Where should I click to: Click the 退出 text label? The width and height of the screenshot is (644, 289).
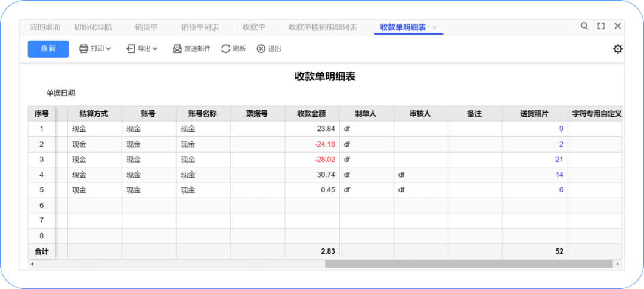[274, 49]
